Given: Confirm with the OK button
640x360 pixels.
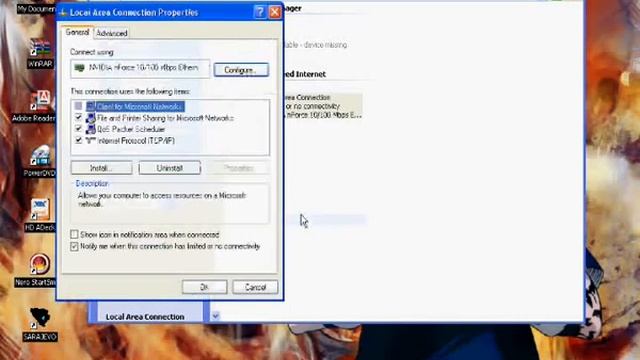Looking at the screenshot, I should [x=204, y=287].
